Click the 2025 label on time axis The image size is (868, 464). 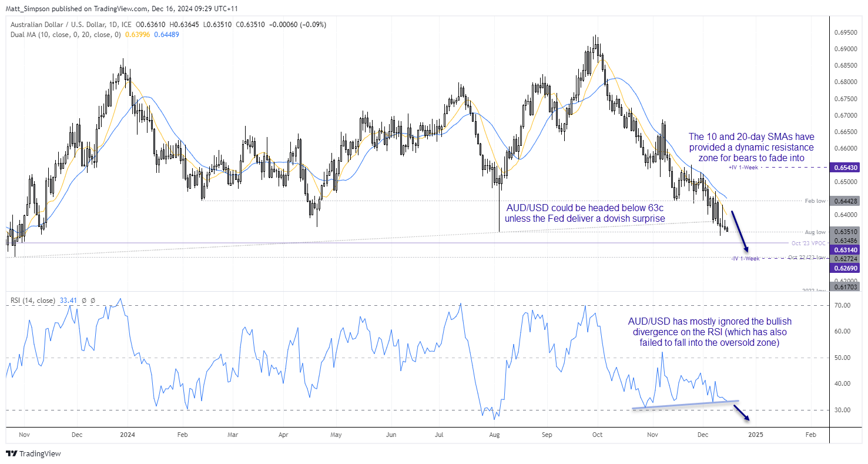(755, 435)
